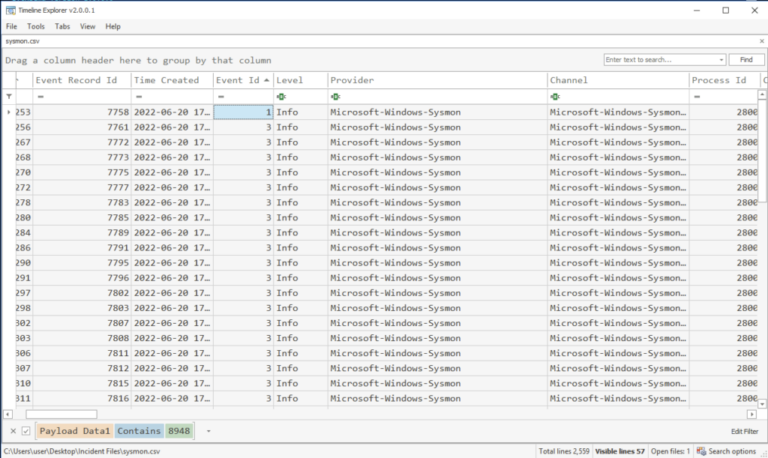Click the filter row funnel icon
The height and width of the screenshot is (458, 768).
[10, 97]
